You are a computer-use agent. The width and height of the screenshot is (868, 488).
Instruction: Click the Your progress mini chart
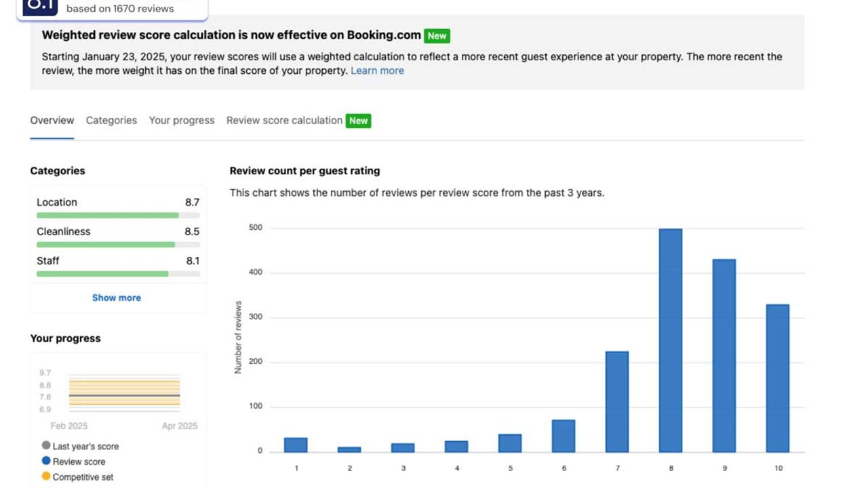click(x=124, y=393)
